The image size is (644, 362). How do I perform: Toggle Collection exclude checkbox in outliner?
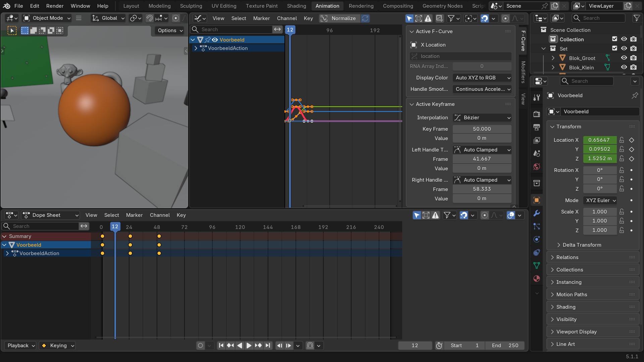[x=614, y=39]
